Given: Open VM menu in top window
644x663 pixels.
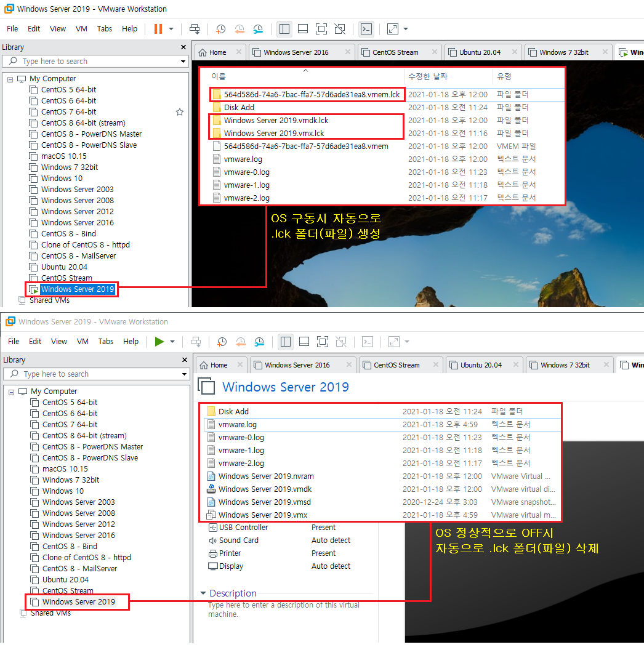Looking at the screenshot, I should (81, 29).
